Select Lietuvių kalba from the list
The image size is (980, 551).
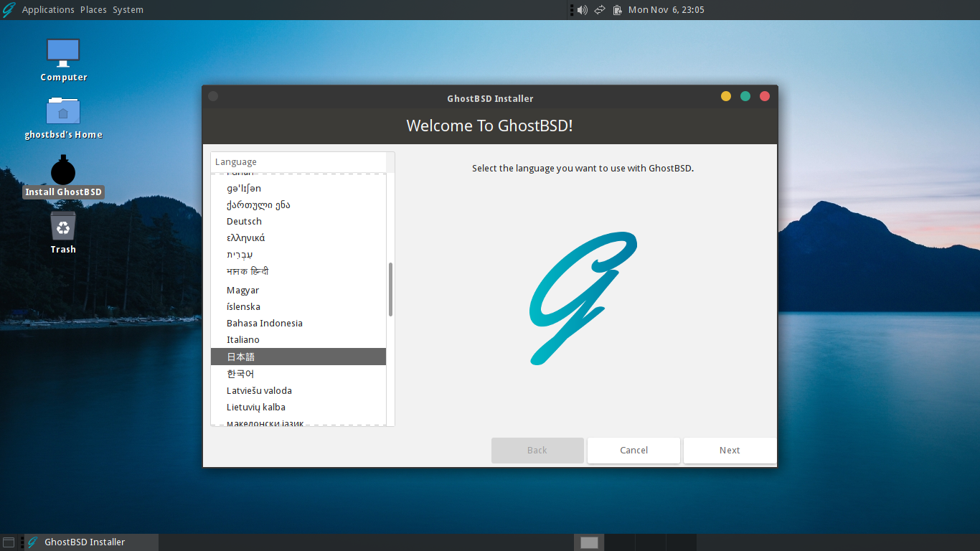(x=298, y=408)
